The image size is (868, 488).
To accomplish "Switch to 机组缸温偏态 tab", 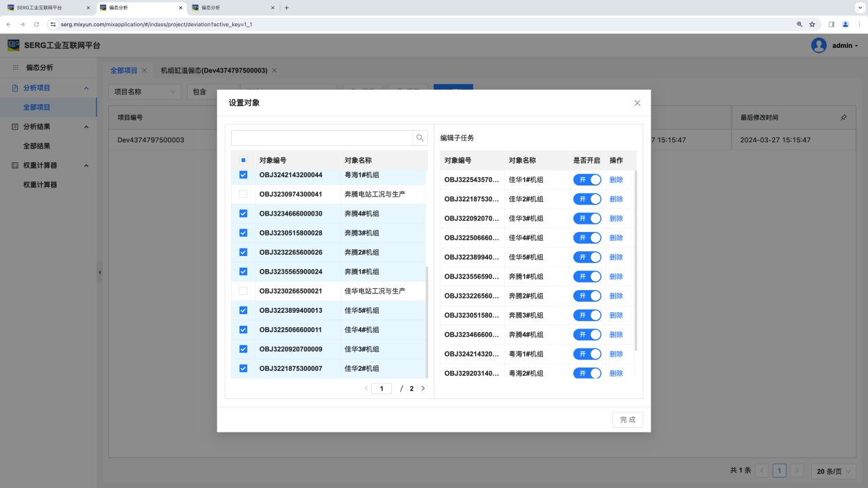I will pos(214,70).
